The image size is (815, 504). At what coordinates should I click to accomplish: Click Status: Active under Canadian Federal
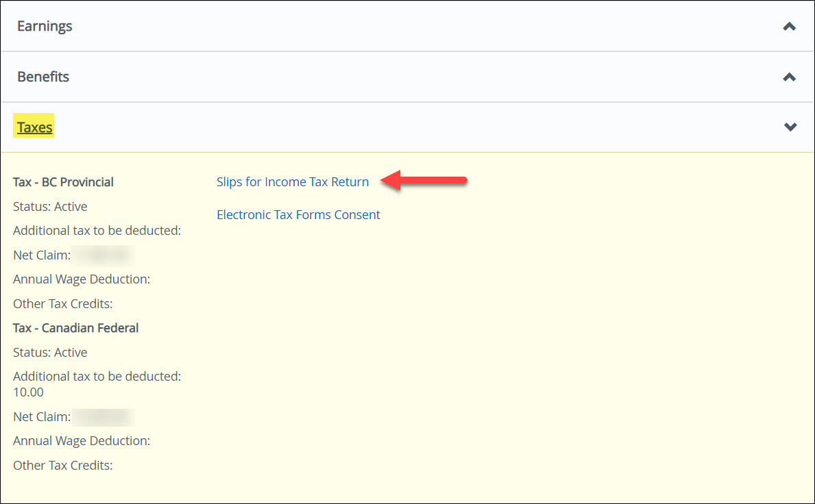click(50, 353)
